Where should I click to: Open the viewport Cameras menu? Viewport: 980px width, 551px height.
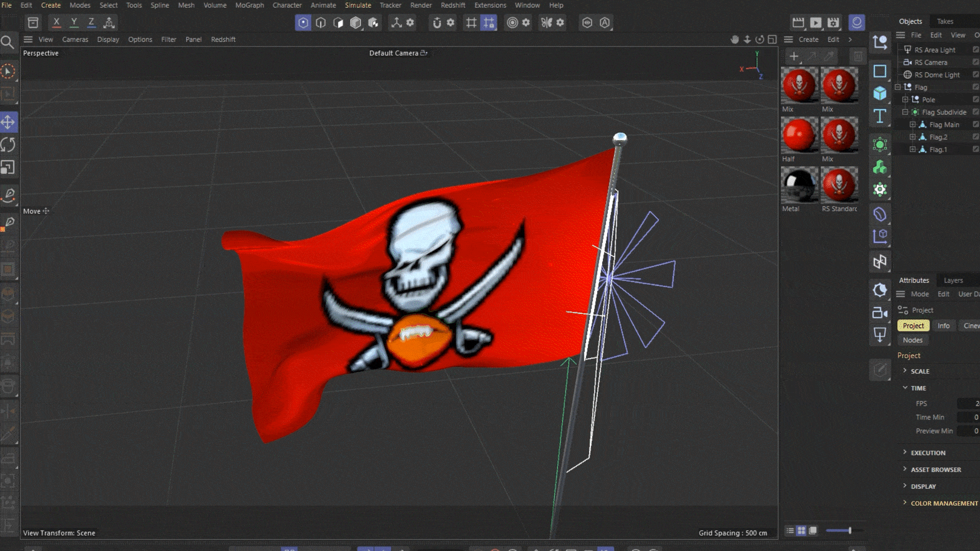tap(75, 39)
